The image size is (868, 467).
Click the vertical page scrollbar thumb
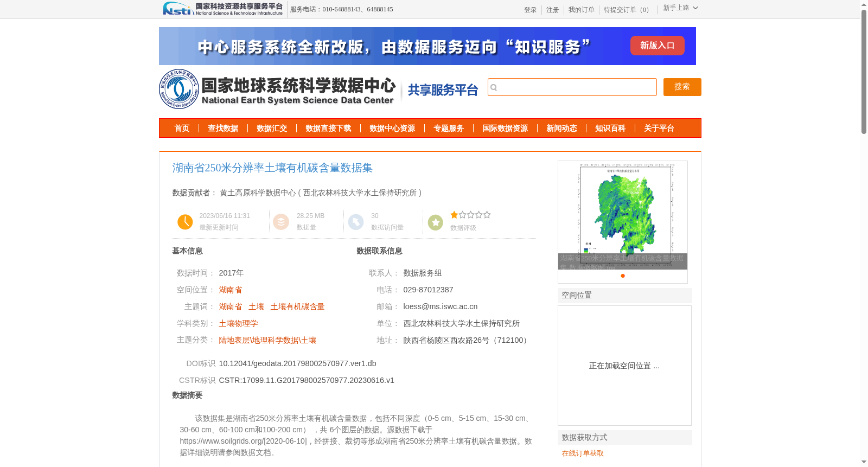864,72
